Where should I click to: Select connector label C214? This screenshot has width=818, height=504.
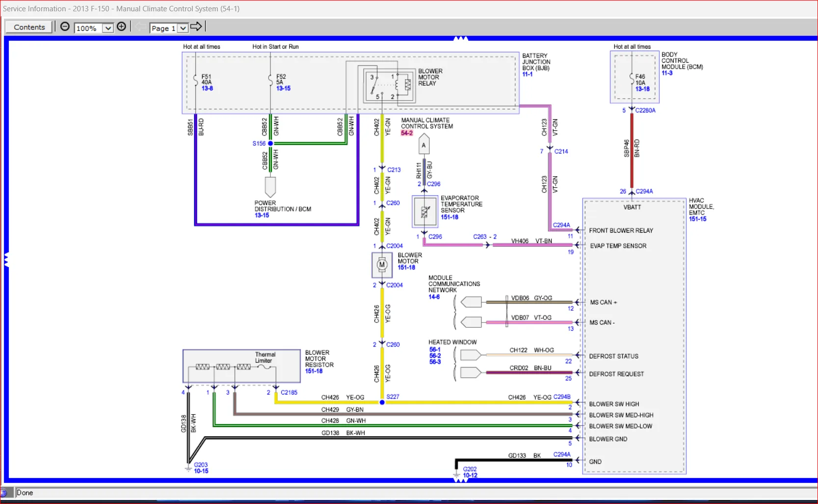coord(561,152)
